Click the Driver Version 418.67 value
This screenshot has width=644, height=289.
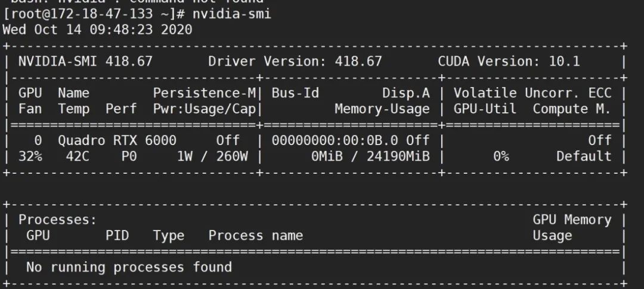tap(295, 62)
